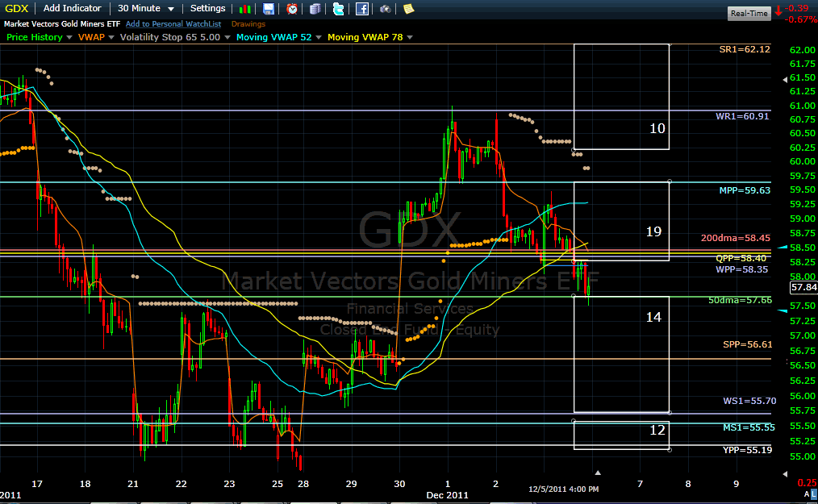Select the Moving VWAP 78 label
This screenshot has width=818, height=504.
pos(365,37)
